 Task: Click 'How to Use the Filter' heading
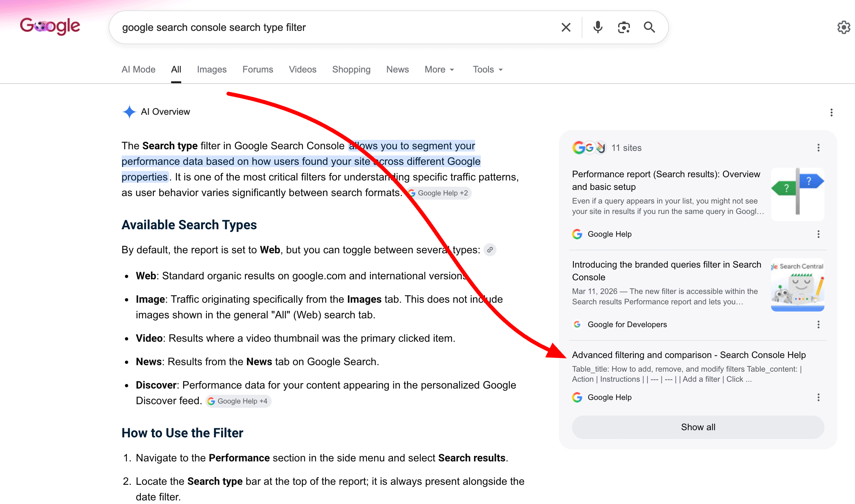[x=182, y=433]
